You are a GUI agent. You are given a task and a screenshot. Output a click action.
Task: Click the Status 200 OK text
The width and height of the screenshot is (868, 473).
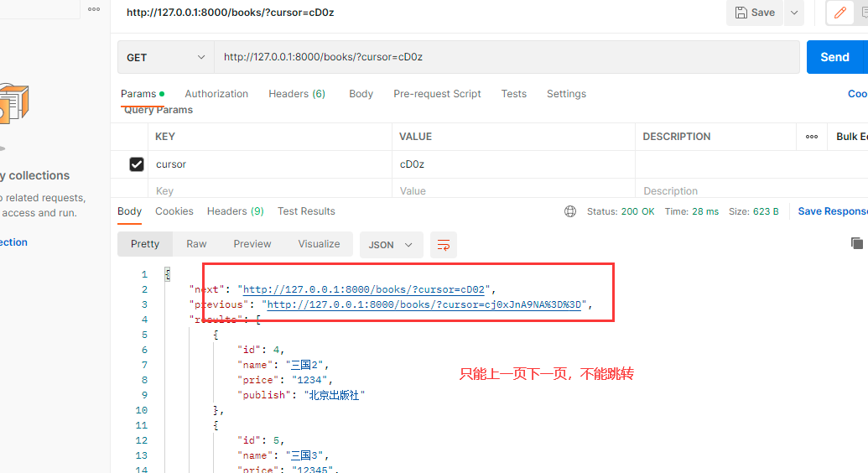click(621, 211)
